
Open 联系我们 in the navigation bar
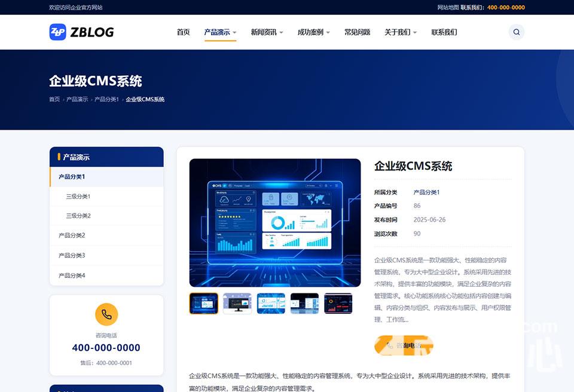(444, 32)
